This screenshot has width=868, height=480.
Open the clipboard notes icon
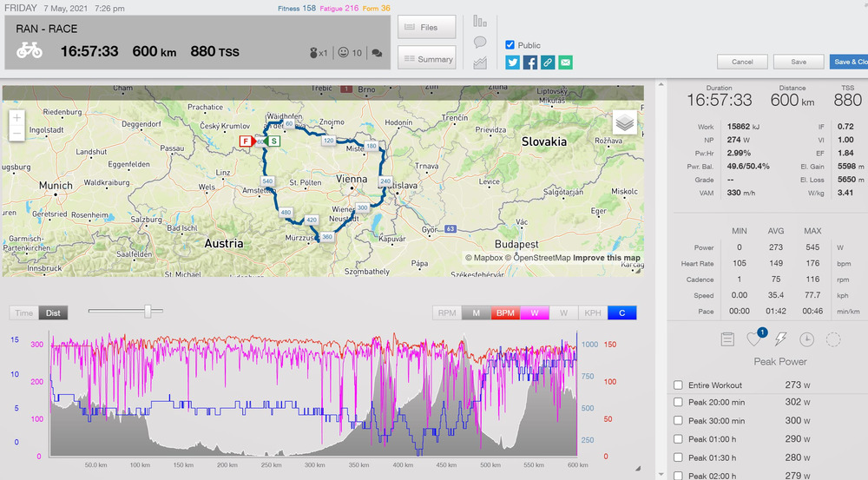pyautogui.click(x=728, y=340)
